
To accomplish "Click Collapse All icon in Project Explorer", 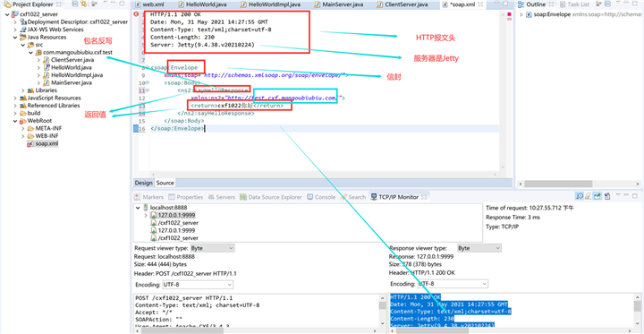I will coord(75,4).
